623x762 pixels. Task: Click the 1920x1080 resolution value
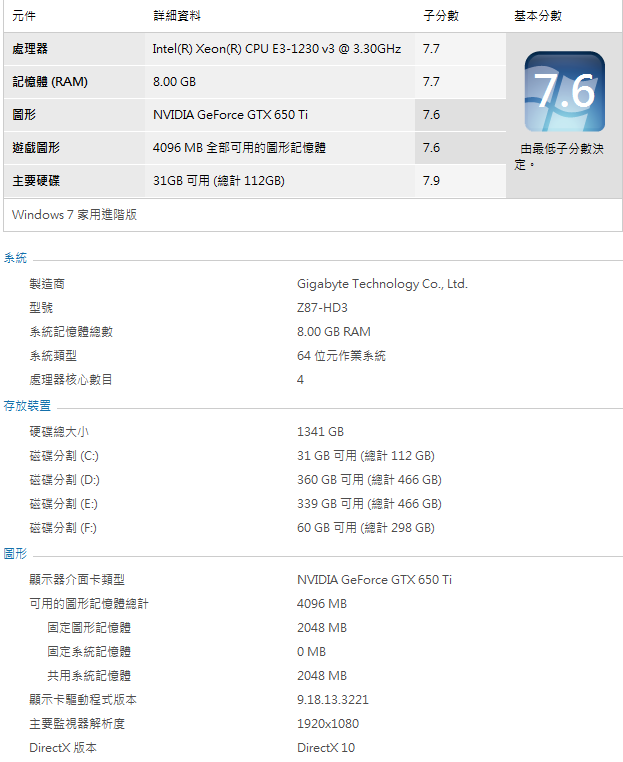coord(328,724)
